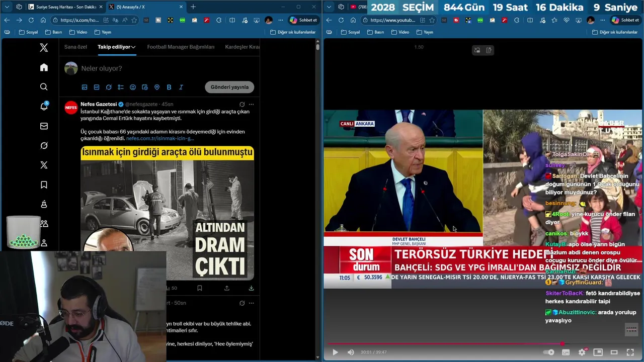Open Diğer sık kullanılanlar in right browser

pos(615,32)
